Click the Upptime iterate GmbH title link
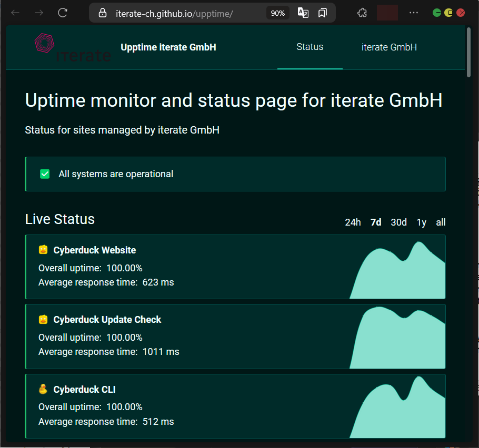This screenshot has width=479, height=448. click(168, 47)
